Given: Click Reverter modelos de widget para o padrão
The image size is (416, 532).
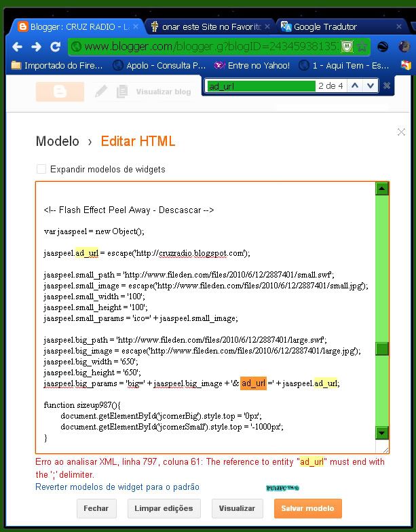Looking at the screenshot, I should (117, 487).
